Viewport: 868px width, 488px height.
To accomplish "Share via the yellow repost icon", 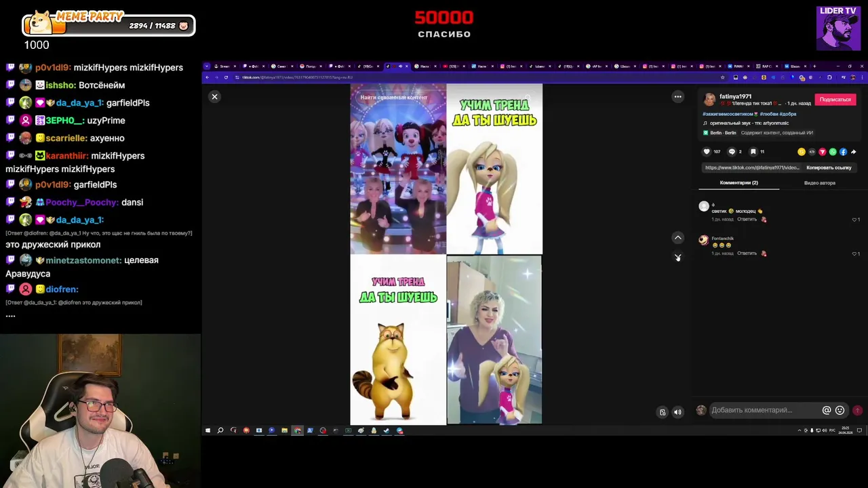I will click(x=802, y=152).
